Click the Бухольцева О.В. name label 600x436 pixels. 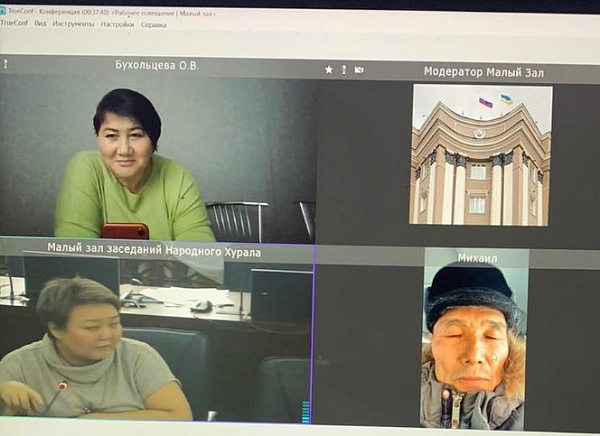coord(158,66)
